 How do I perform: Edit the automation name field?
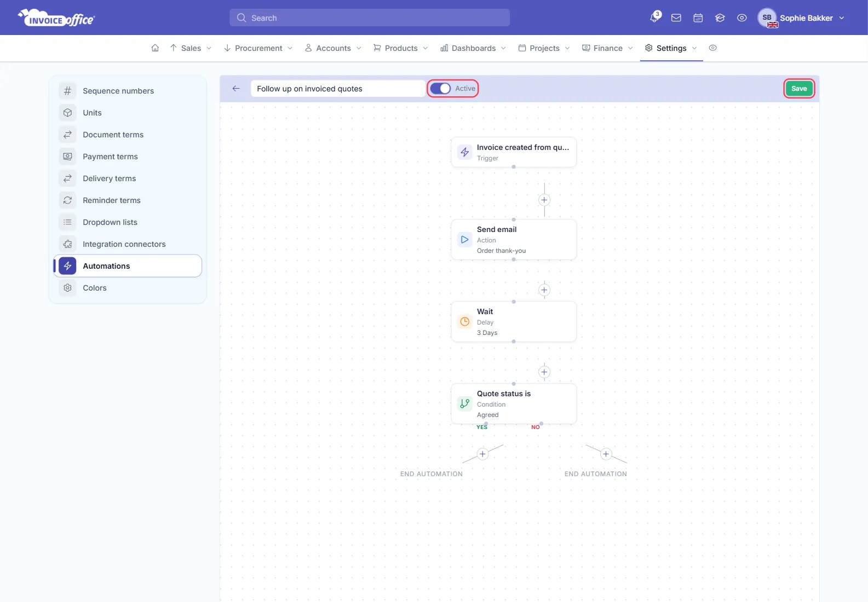coord(338,89)
